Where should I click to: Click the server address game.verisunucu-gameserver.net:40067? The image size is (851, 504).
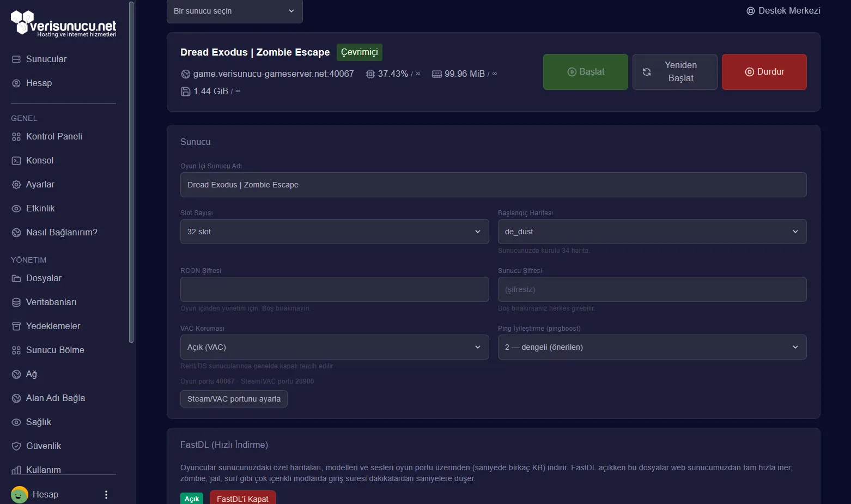(273, 74)
